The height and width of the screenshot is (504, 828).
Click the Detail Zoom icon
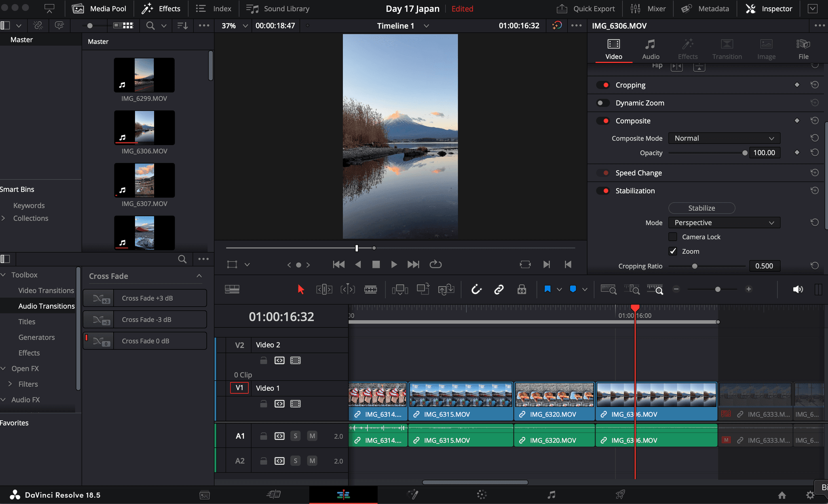[632, 289]
